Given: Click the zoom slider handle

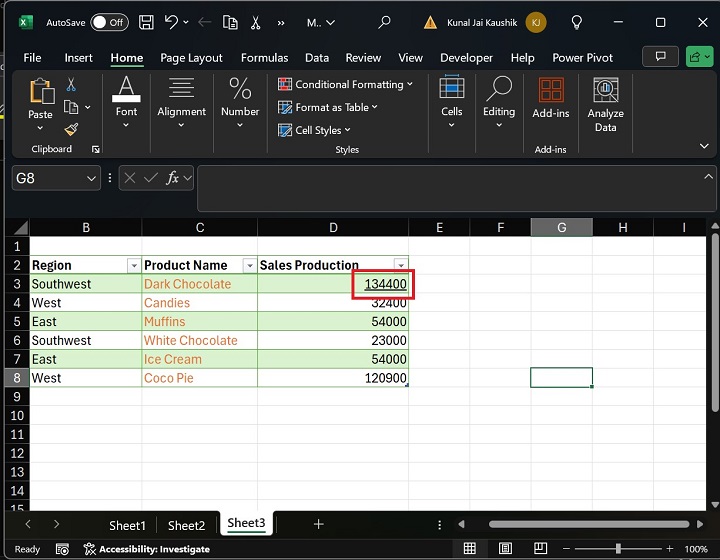Looking at the screenshot, I should pyautogui.click(x=618, y=549).
